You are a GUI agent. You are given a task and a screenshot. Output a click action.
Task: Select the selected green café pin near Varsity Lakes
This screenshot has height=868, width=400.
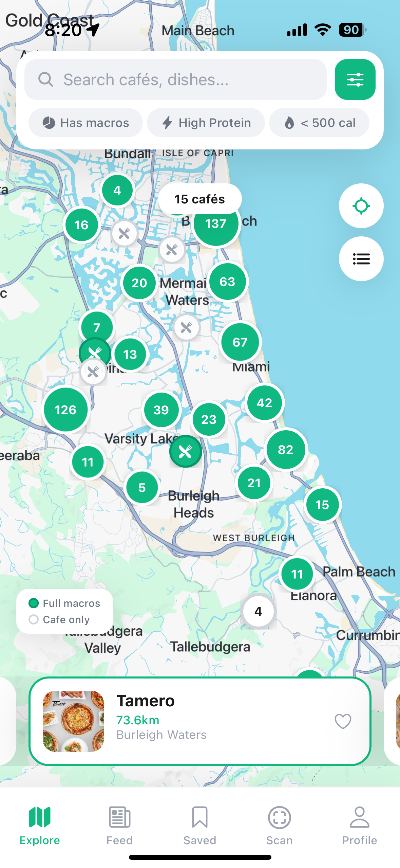pos(186,452)
